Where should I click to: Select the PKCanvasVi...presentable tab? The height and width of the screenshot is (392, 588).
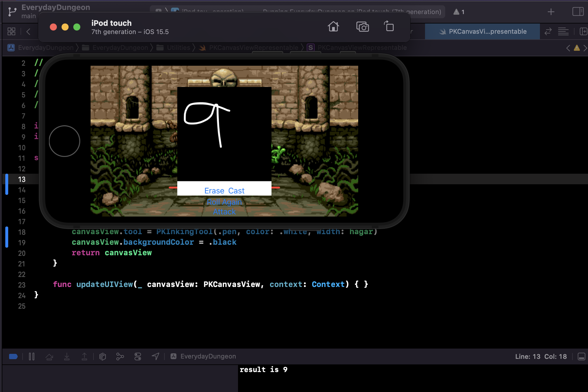pos(482,31)
